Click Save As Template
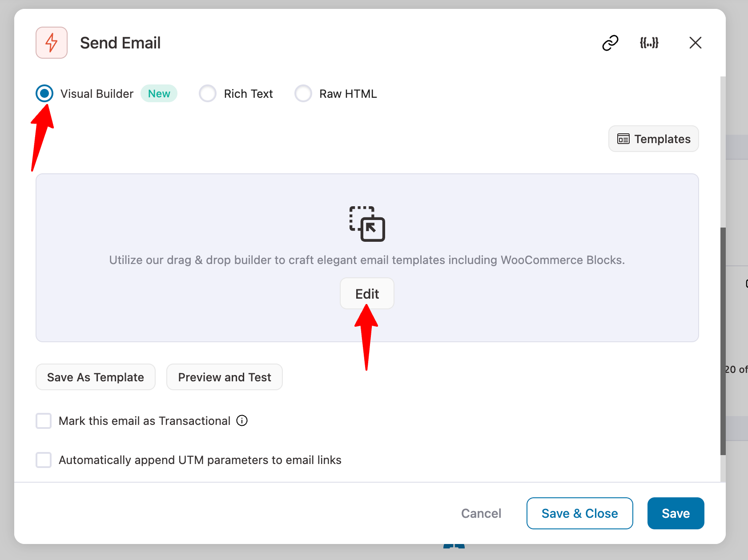 click(95, 377)
